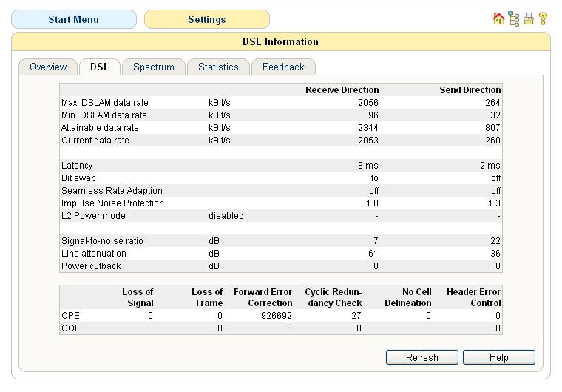Select the L2 Power mode label

93,215
